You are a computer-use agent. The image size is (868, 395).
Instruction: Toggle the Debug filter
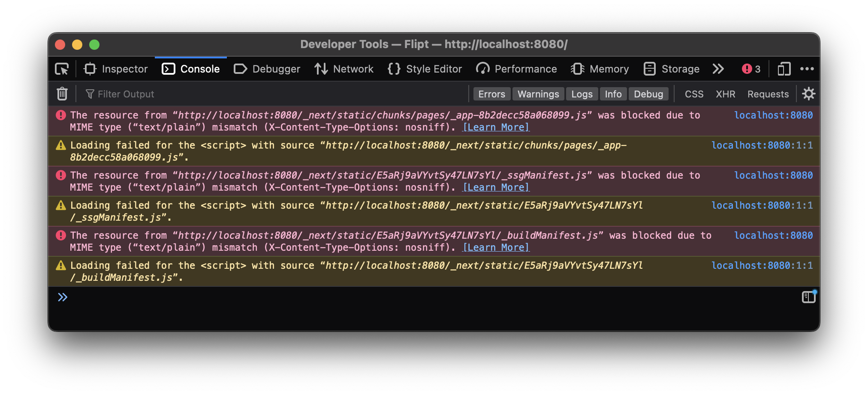click(x=648, y=94)
